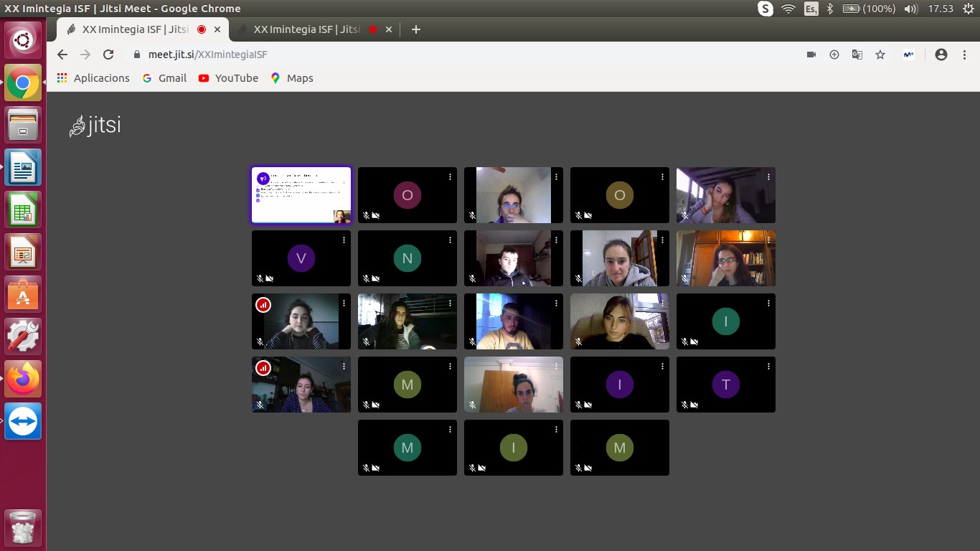Image resolution: width=980 pixels, height=551 pixels.
Task: Click the Jitsi logo
Action: [95, 126]
